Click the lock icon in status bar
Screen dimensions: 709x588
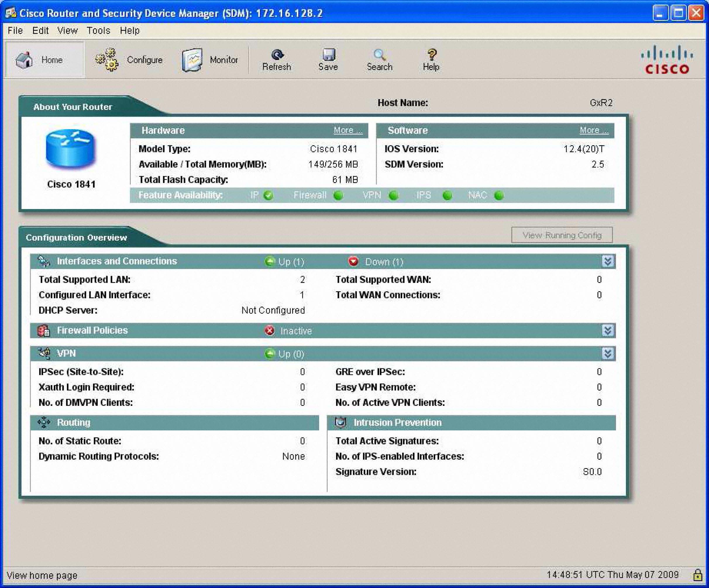[697, 575]
